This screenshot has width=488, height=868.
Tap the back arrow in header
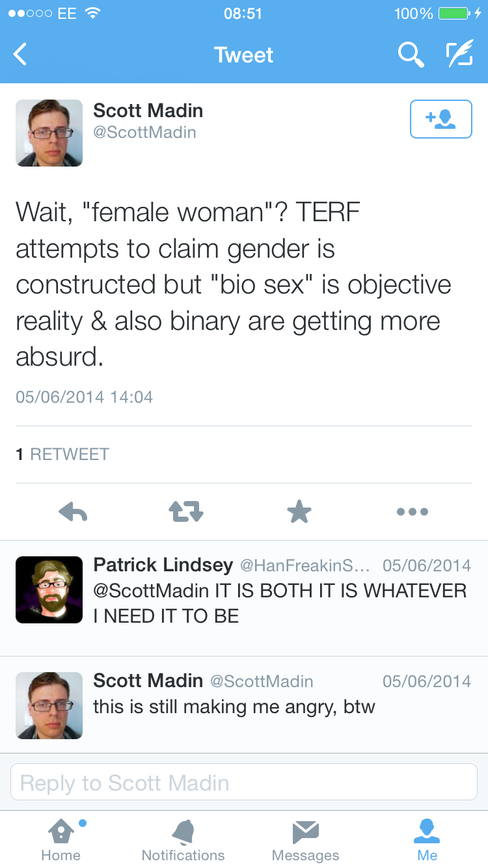tap(21, 55)
